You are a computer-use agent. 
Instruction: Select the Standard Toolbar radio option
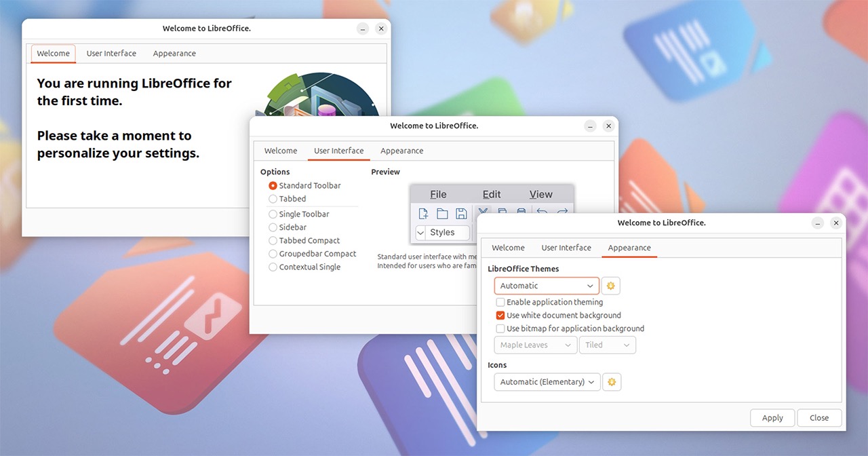[304, 185]
